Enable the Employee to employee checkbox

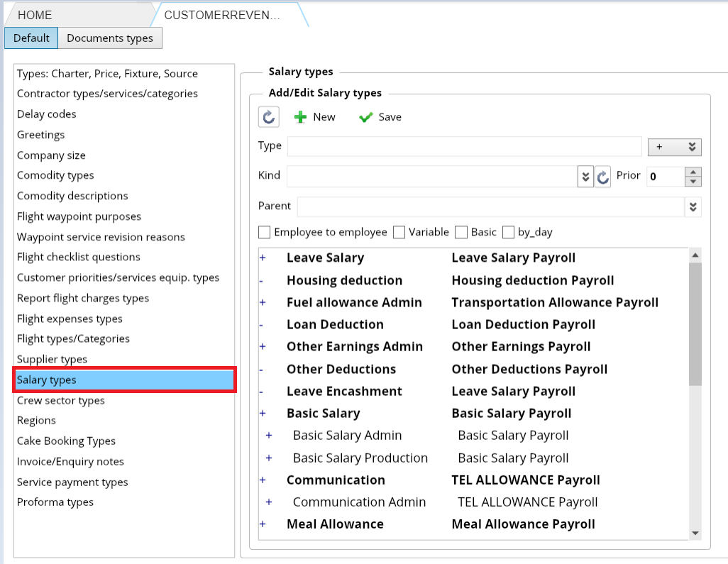pyautogui.click(x=265, y=232)
